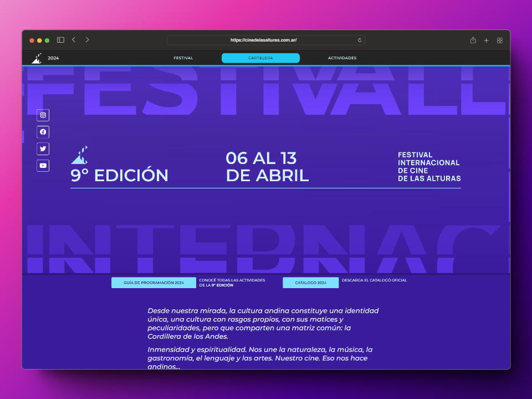The width and height of the screenshot is (532, 399).
Task: Show the tab overview grid
Action: tap(499, 40)
